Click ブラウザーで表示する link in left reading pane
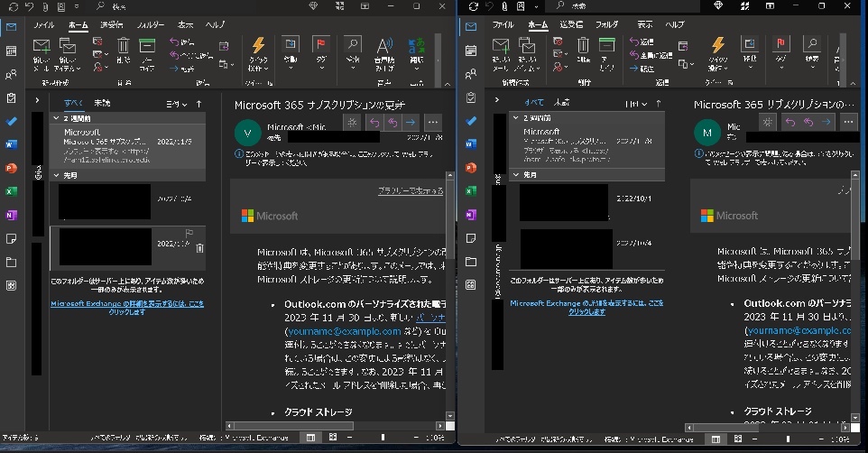868x453 pixels. click(x=411, y=190)
